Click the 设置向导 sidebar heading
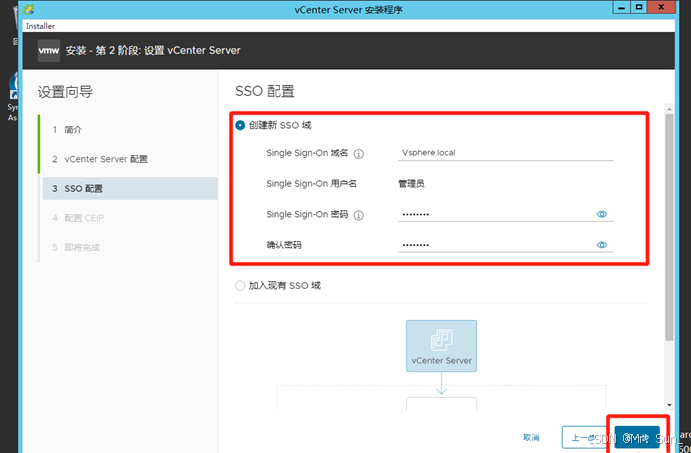Screen dimensions: 691x453 [x=65, y=92]
